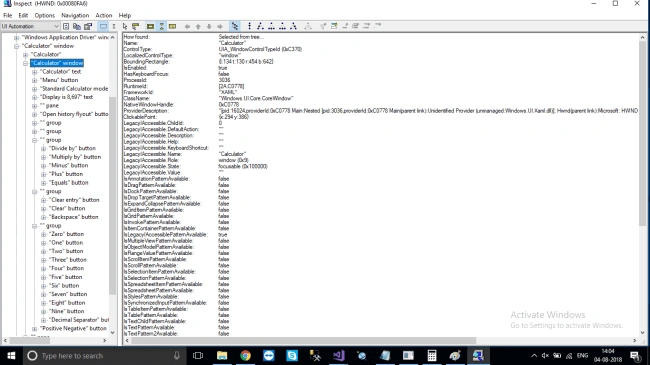The height and width of the screenshot is (365, 650).
Task: Select the "Multiply by" button tree item
Action: (75, 157)
